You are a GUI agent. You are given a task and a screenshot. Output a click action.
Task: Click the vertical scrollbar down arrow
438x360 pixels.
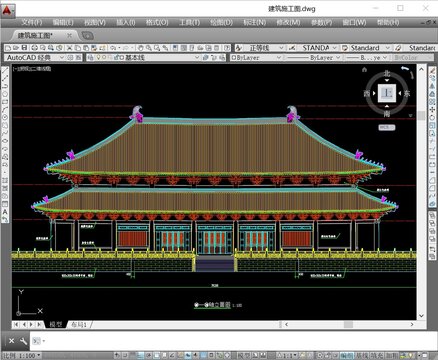coord(421,315)
